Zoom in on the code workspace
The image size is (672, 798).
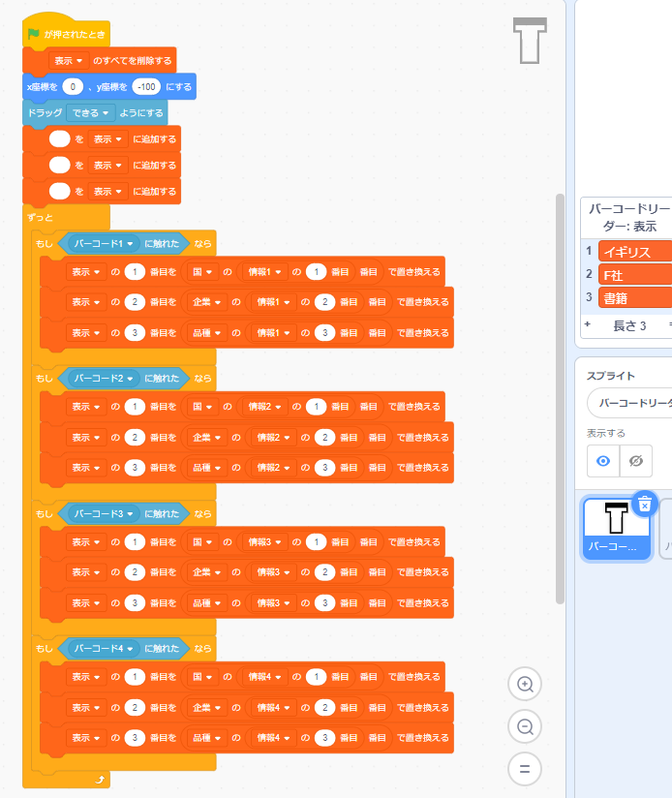point(525,685)
